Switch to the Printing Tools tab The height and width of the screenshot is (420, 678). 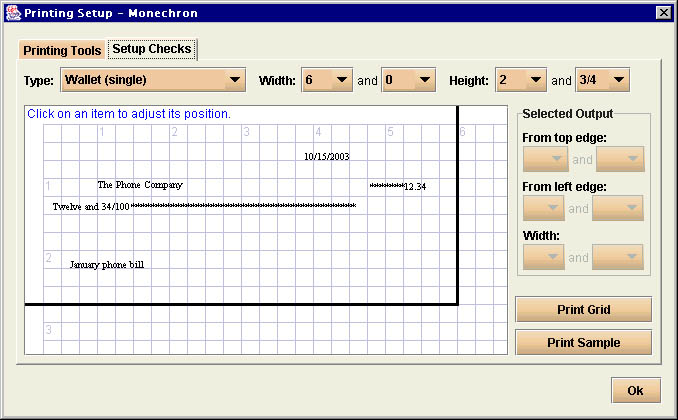(x=62, y=49)
